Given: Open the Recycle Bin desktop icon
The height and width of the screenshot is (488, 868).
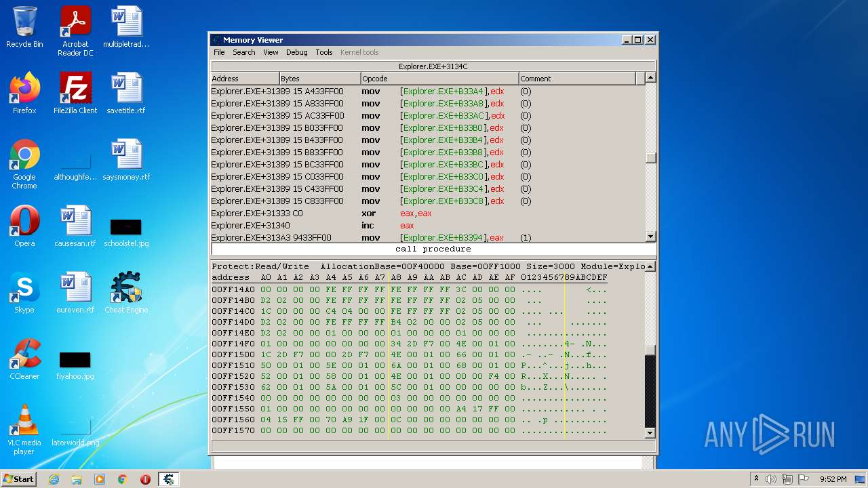Looking at the screenshot, I should click(24, 27).
